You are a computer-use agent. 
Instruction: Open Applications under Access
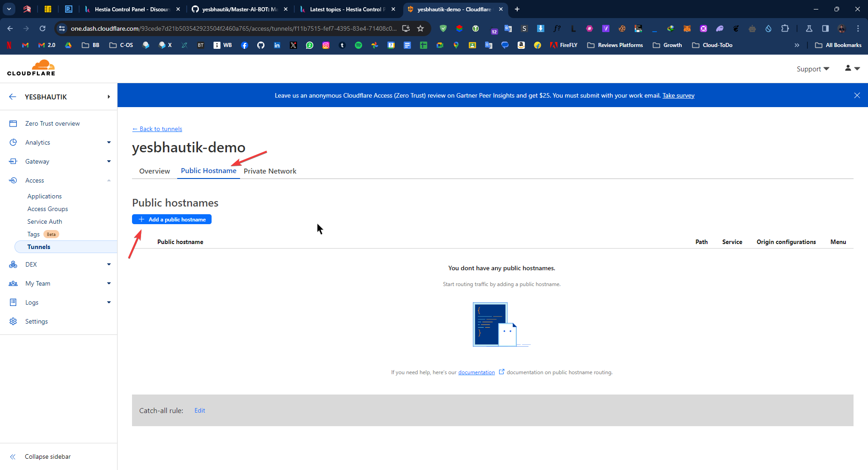point(44,196)
